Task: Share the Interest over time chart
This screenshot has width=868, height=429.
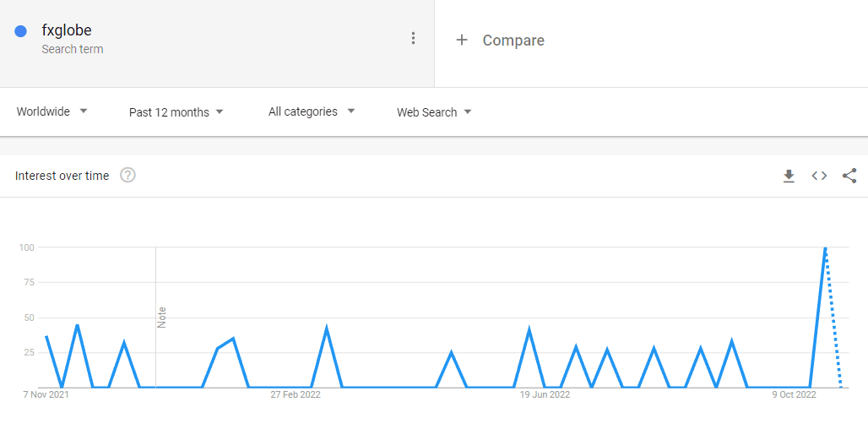Action: pos(849,176)
